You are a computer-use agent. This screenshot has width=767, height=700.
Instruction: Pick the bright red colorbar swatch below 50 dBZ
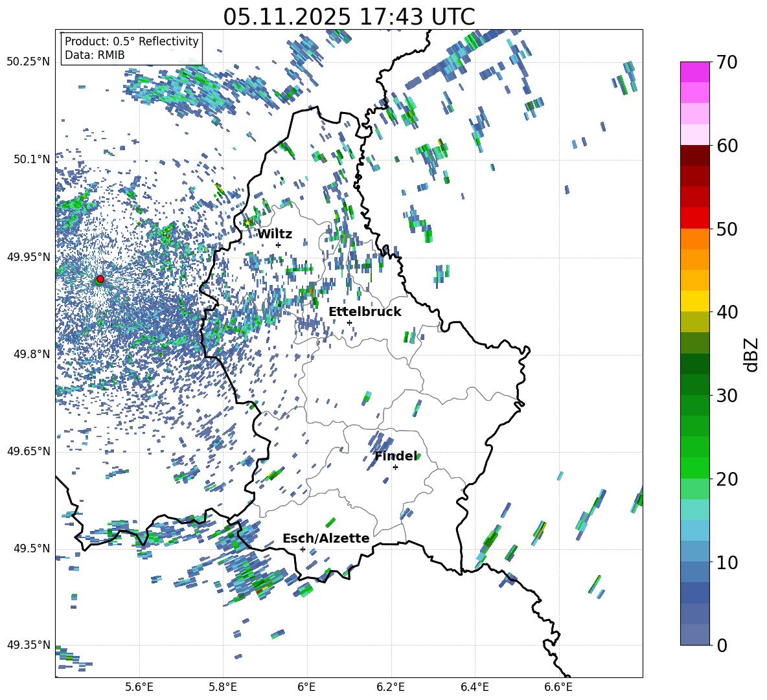coord(695,218)
